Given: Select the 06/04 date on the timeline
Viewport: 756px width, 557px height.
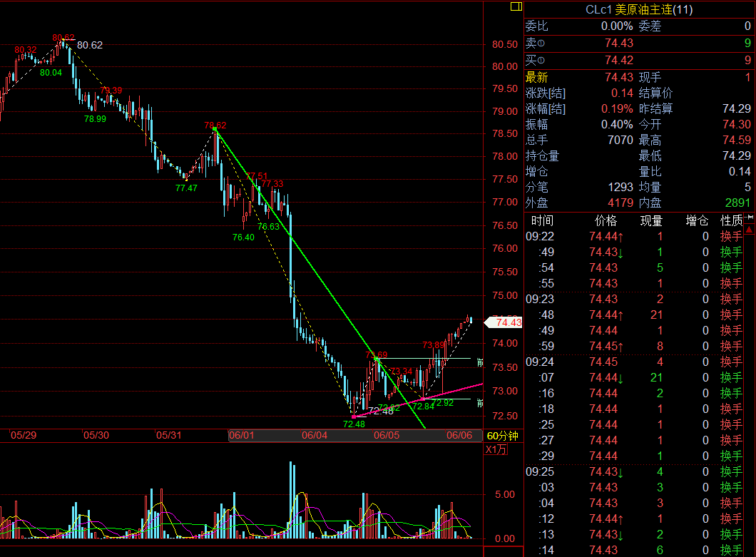Looking at the screenshot, I should (x=315, y=436).
